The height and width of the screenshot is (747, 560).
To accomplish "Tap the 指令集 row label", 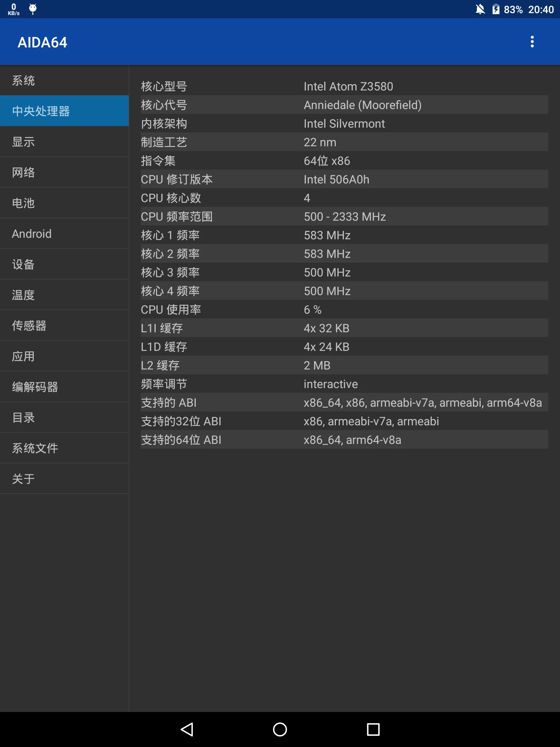I will pos(158,161).
